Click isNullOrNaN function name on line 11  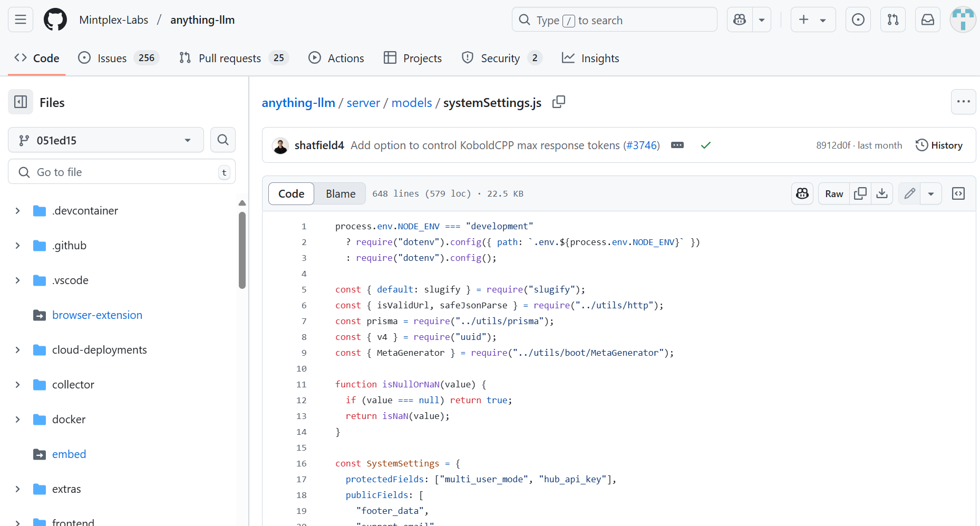[411, 384]
